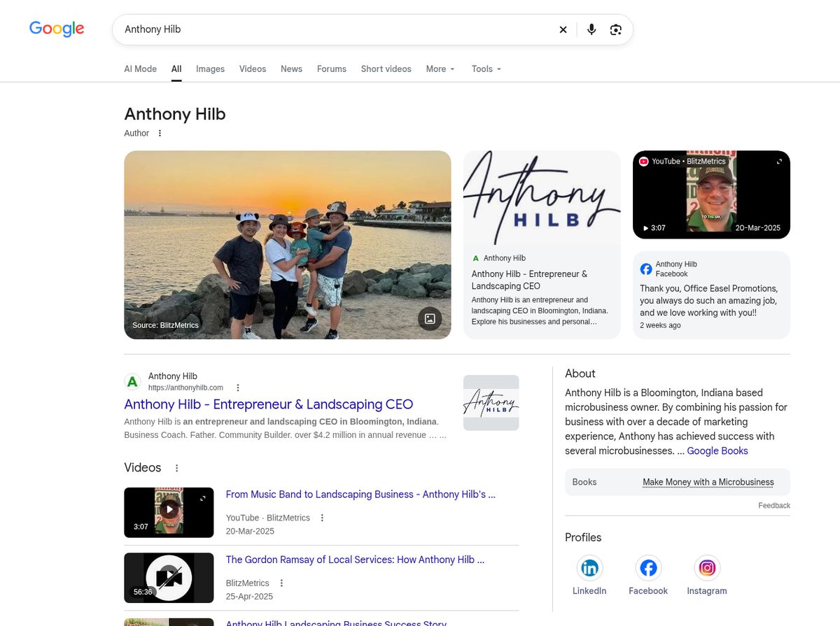Switch to the AI Mode tab
The height and width of the screenshot is (626, 840).
[x=140, y=69]
